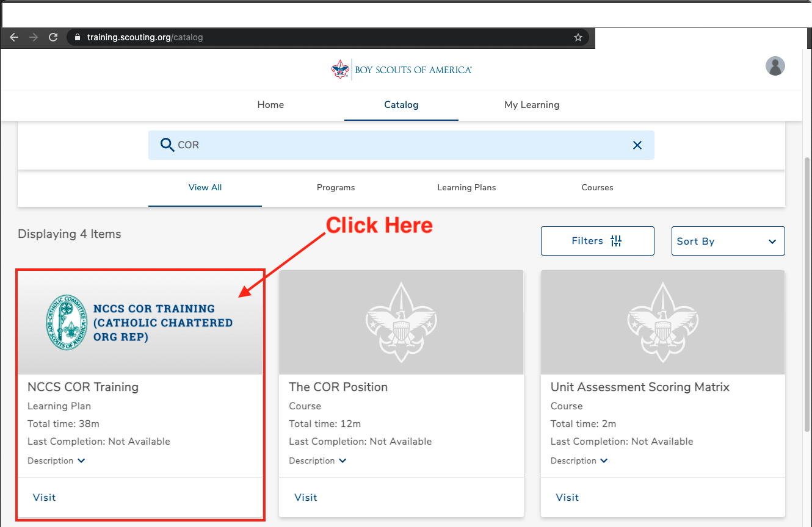Click Unit Assessment Scoring Matrix title
Image resolution: width=812 pixels, height=527 pixels.
(x=640, y=387)
